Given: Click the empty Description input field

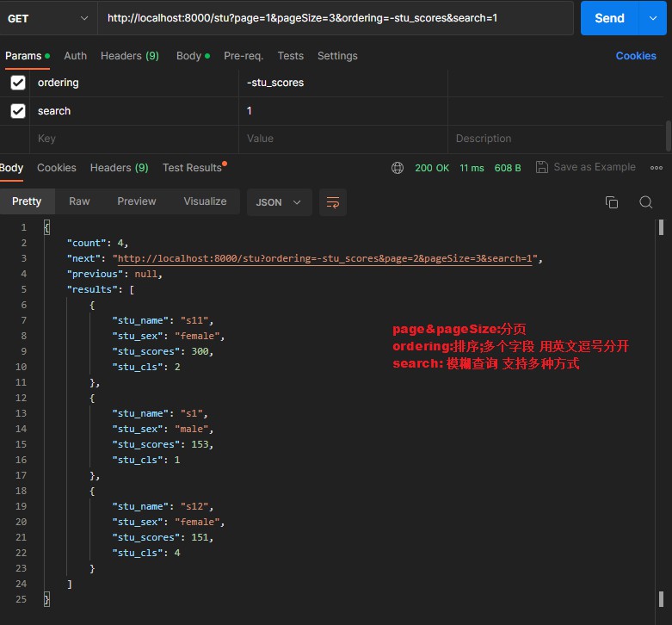Looking at the screenshot, I should [558, 139].
